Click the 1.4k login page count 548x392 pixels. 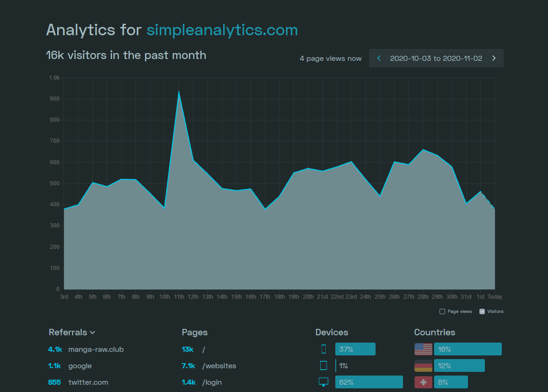tap(189, 382)
